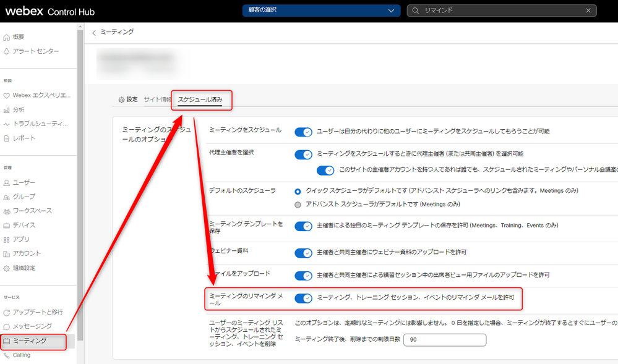Toggle ミーティングをスケジュール switch
The height and width of the screenshot is (364, 618).
(304, 132)
